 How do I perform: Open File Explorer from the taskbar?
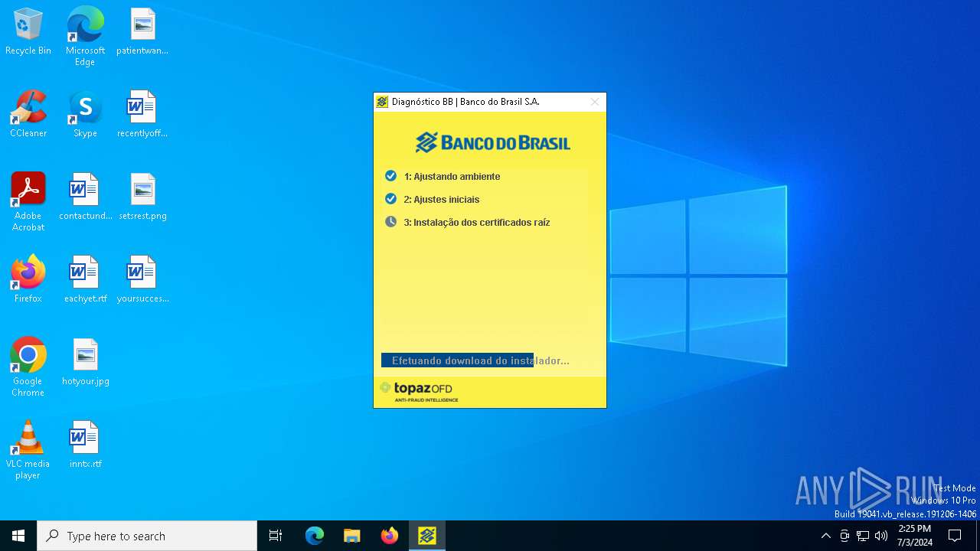pos(351,536)
